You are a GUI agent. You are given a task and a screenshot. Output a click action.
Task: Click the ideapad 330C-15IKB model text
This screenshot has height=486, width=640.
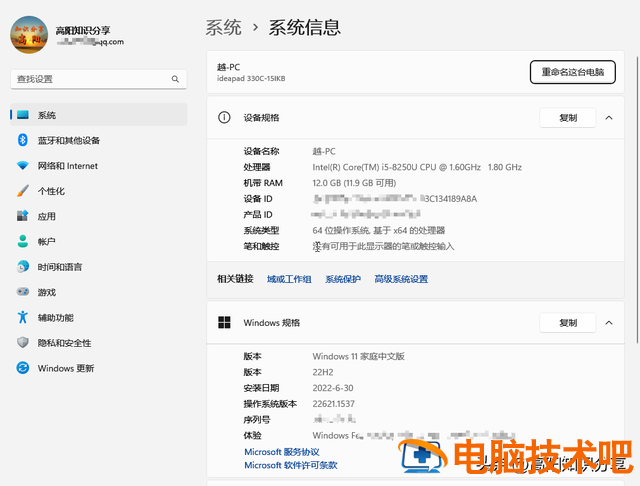pos(251,78)
